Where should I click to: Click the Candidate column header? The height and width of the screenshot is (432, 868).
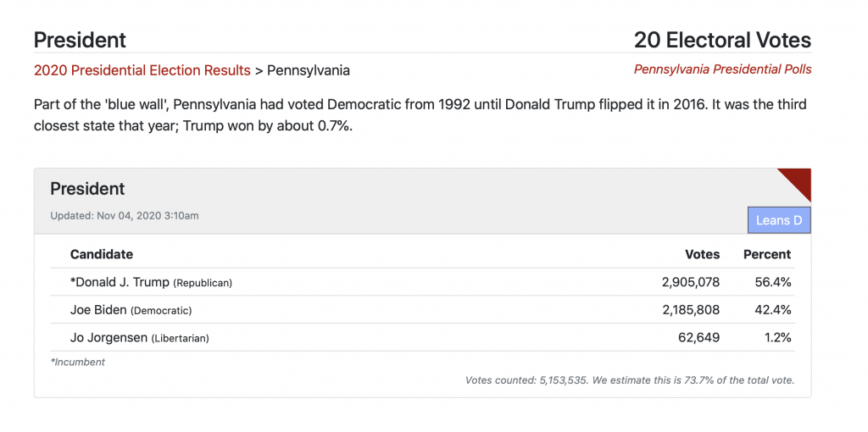pos(102,254)
